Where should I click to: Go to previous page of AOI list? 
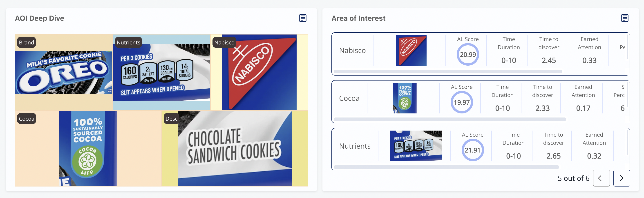point(601,178)
